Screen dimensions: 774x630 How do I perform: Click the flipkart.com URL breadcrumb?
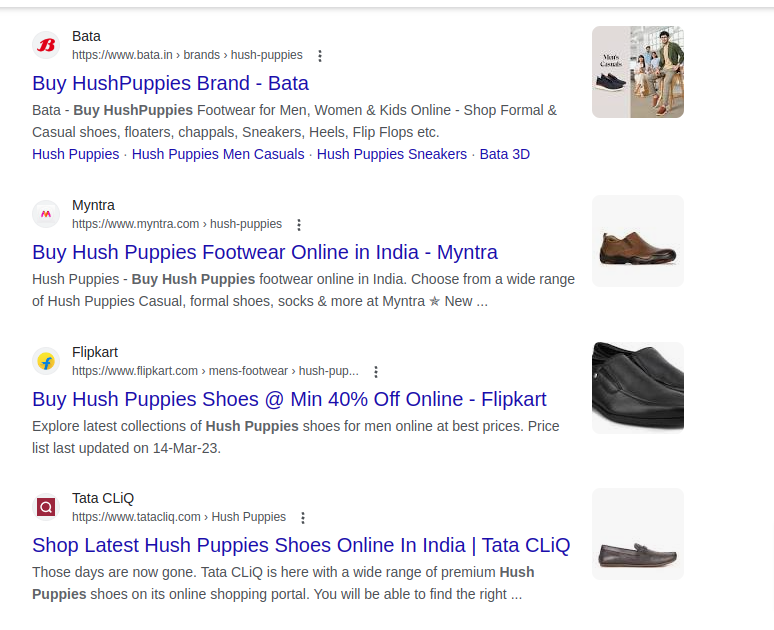click(x=215, y=371)
